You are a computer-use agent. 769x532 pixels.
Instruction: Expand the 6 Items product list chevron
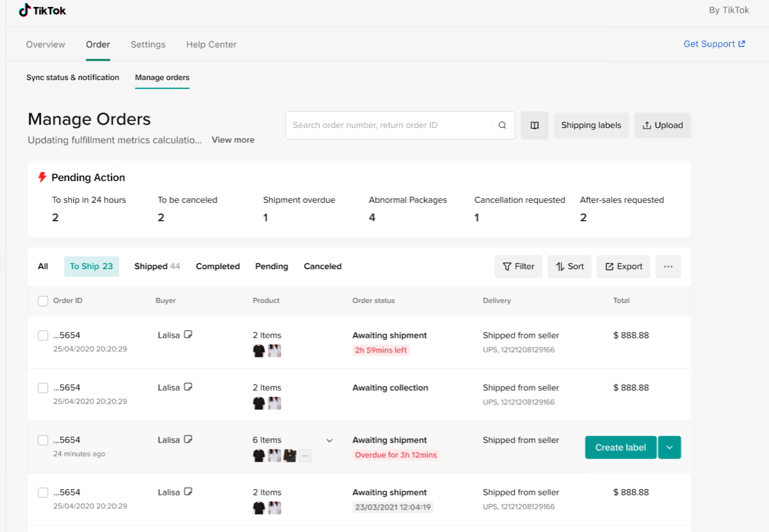pos(329,440)
